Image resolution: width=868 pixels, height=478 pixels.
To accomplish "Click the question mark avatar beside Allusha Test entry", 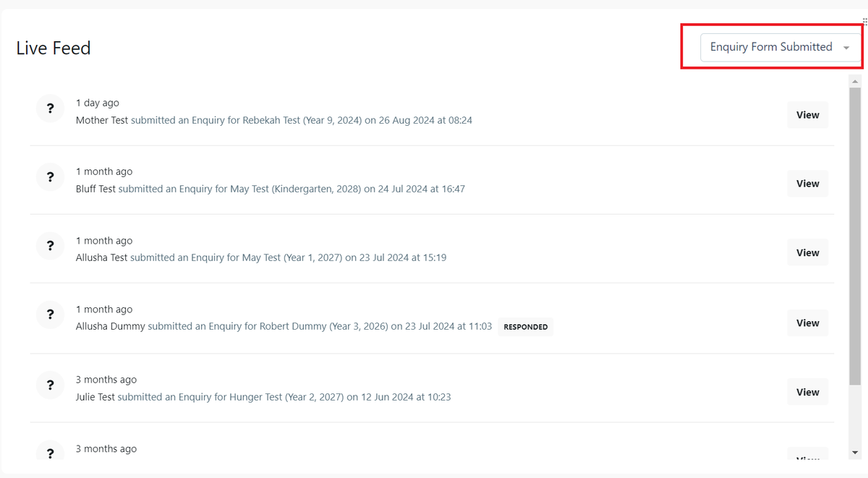I will [x=50, y=246].
